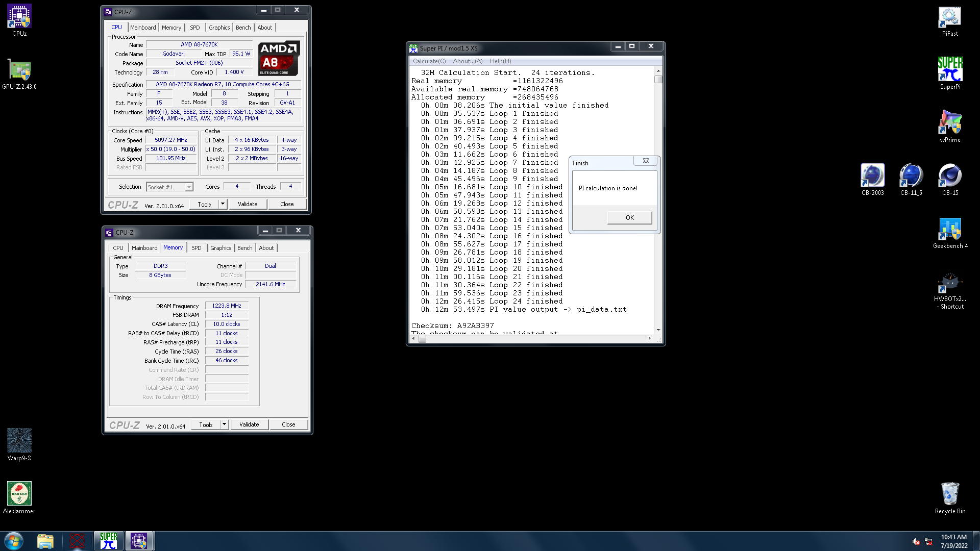Click the Multiplier value x 50.0
Screen dimensions: 980x551
click(171, 149)
